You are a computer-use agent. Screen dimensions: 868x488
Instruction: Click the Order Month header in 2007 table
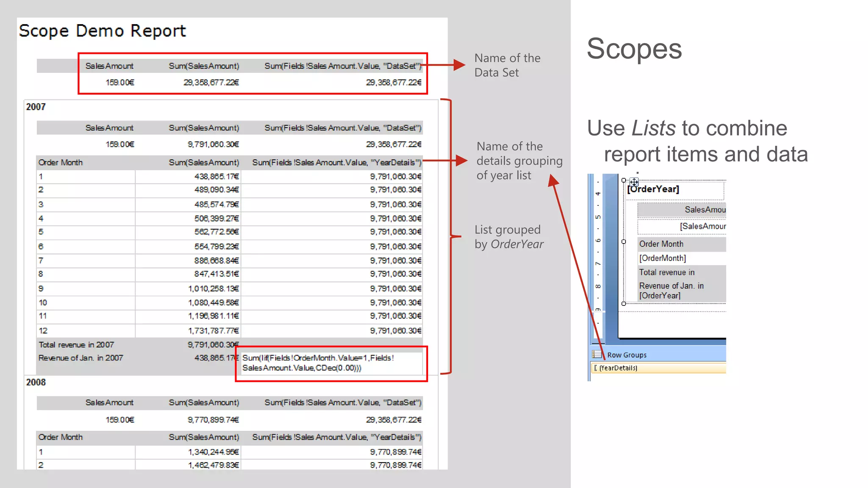pyautogui.click(x=61, y=163)
